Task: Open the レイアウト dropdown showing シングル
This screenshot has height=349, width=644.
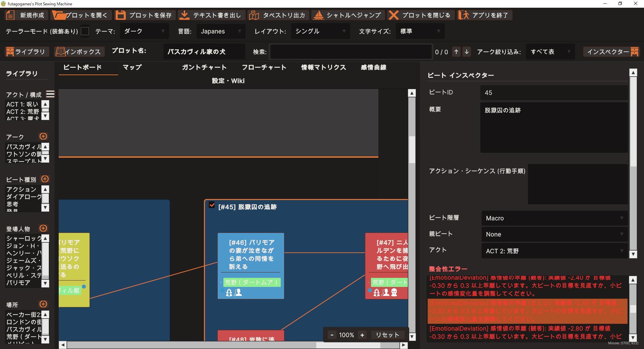Action: (x=320, y=31)
